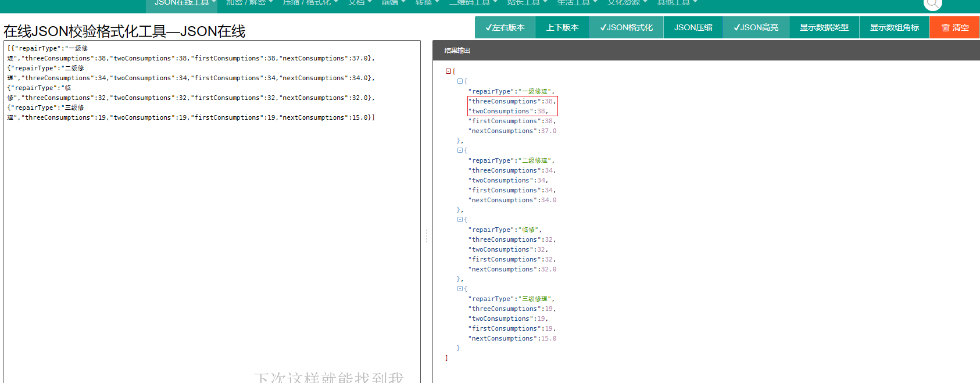Click "threeConsumptions":34 in the output
This screenshot has height=383, width=980.
(x=513, y=170)
